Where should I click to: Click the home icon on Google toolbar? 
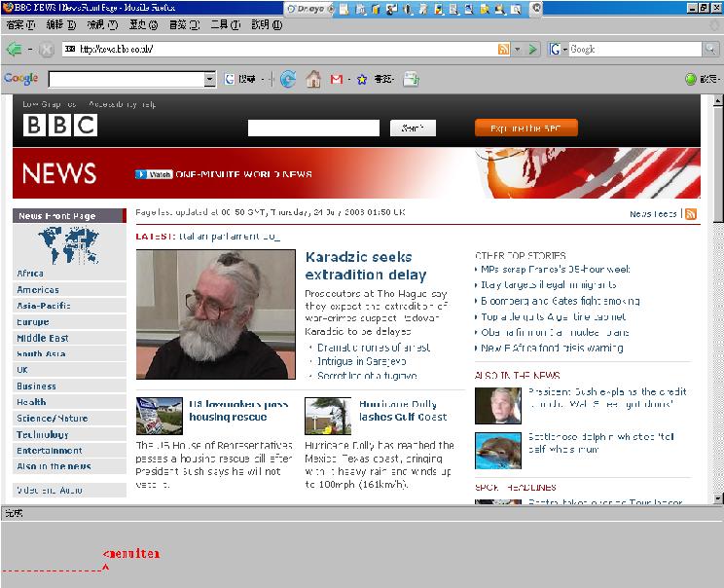[x=313, y=80]
